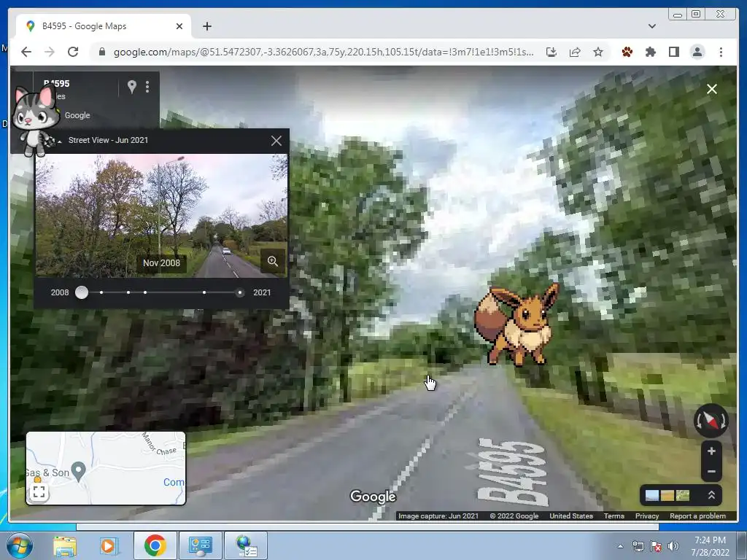Viewport: 747px width, 560px height.
Task: Select the 2021 timeline marker
Action: tap(239, 292)
